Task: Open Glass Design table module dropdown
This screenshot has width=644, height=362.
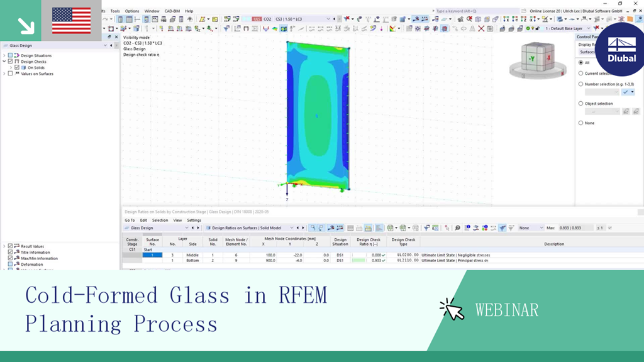Action: [x=186, y=228]
